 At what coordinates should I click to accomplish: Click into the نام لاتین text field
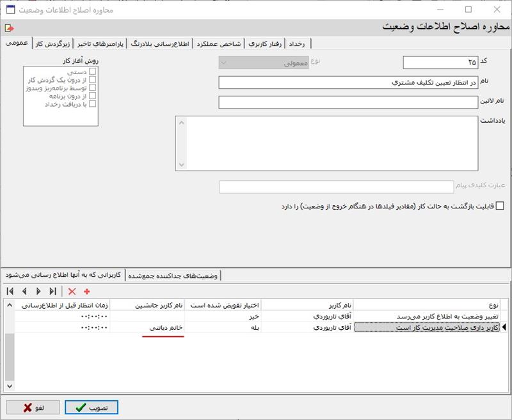point(348,102)
